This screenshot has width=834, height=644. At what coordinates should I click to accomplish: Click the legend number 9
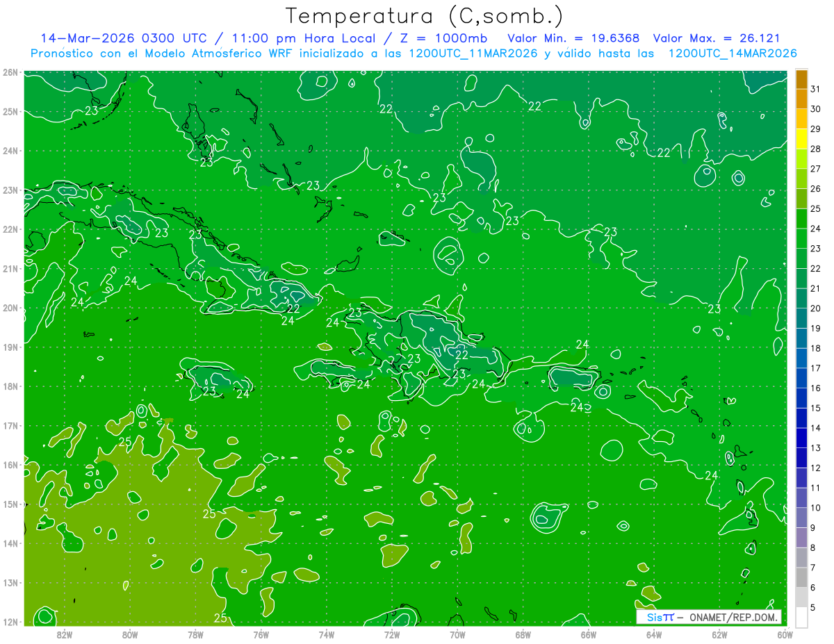tap(813, 528)
